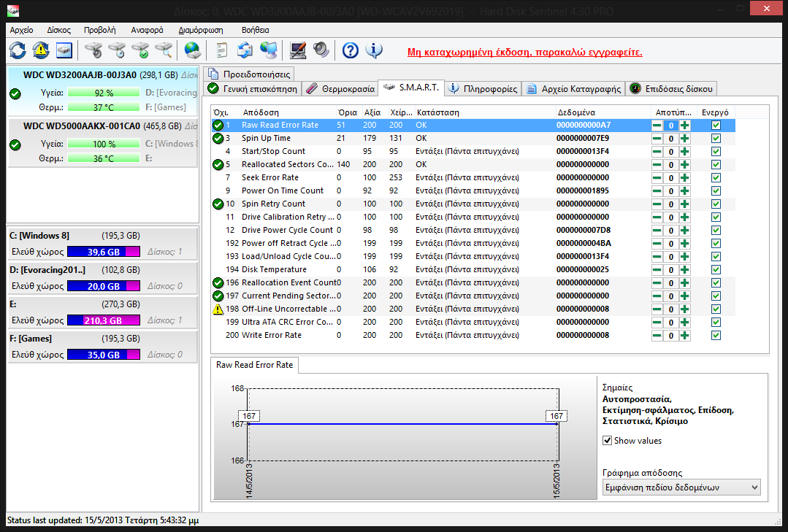Increase offset for Spin Up Time
Screen dimensions: 788x532
(684, 139)
